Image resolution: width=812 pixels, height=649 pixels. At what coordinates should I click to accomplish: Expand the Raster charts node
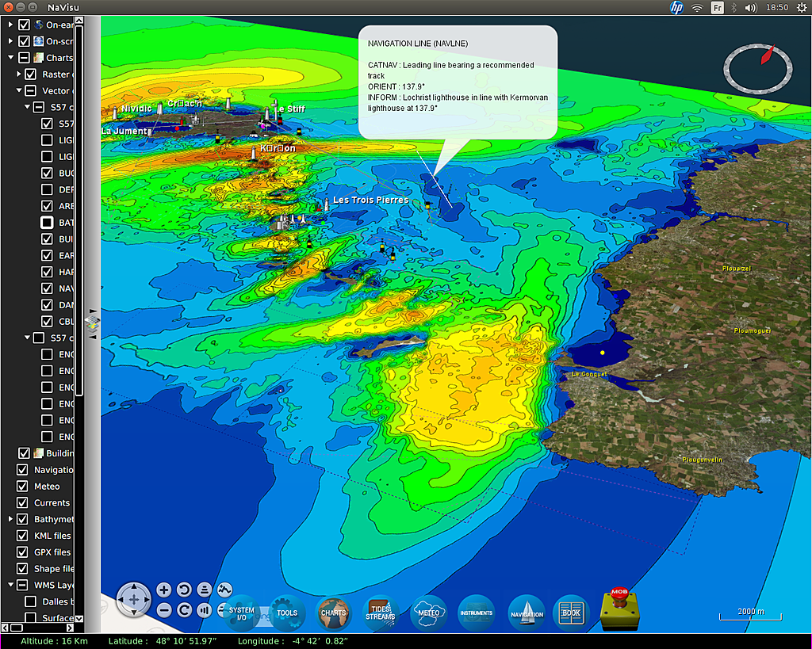click(x=19, y=74)
